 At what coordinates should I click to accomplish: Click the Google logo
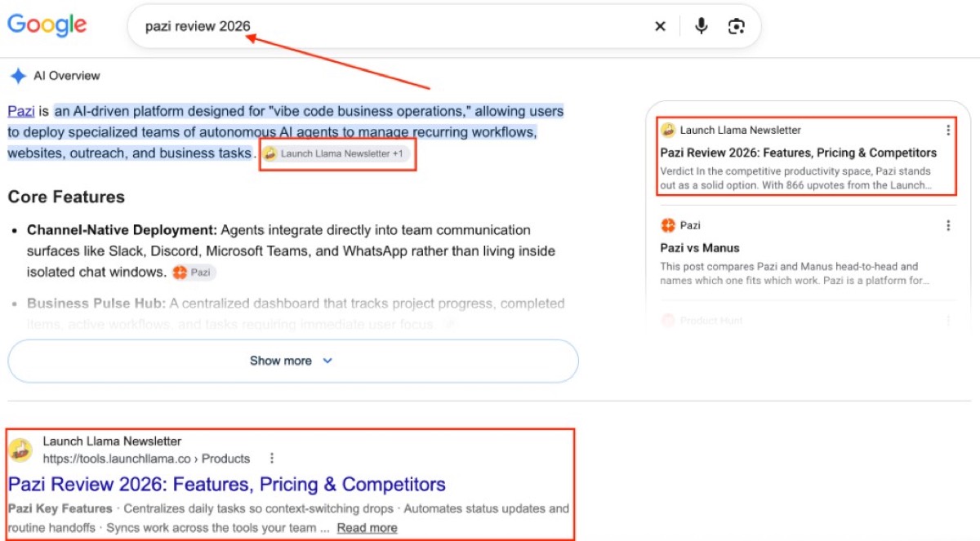[x=47, y=24]
